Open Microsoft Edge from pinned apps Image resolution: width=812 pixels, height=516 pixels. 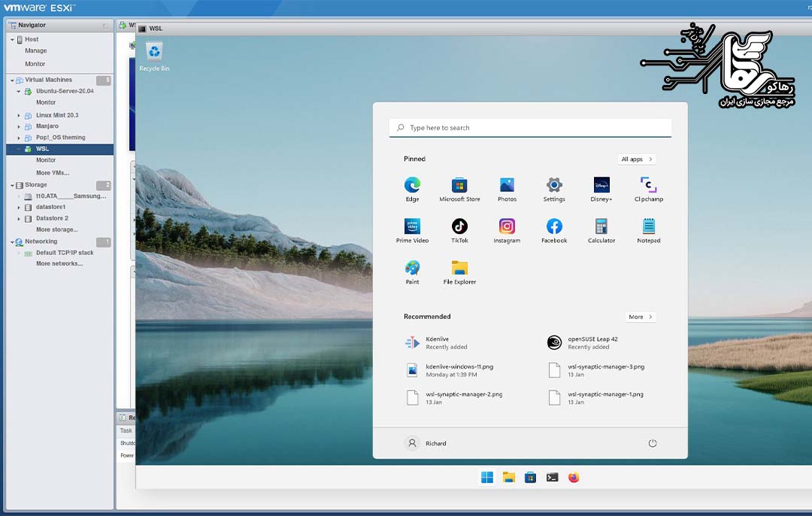[412, 185]
